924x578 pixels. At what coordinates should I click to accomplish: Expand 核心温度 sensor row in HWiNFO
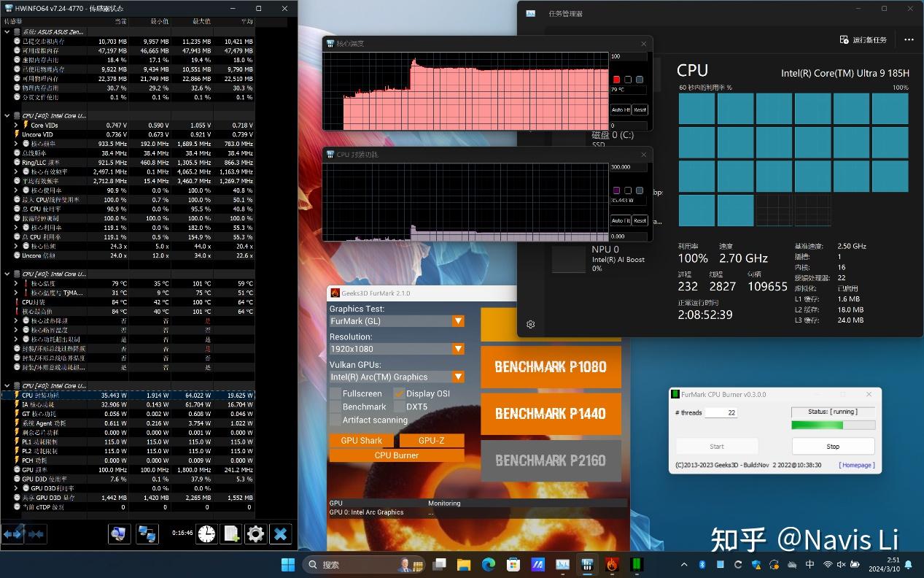[17, 283]
